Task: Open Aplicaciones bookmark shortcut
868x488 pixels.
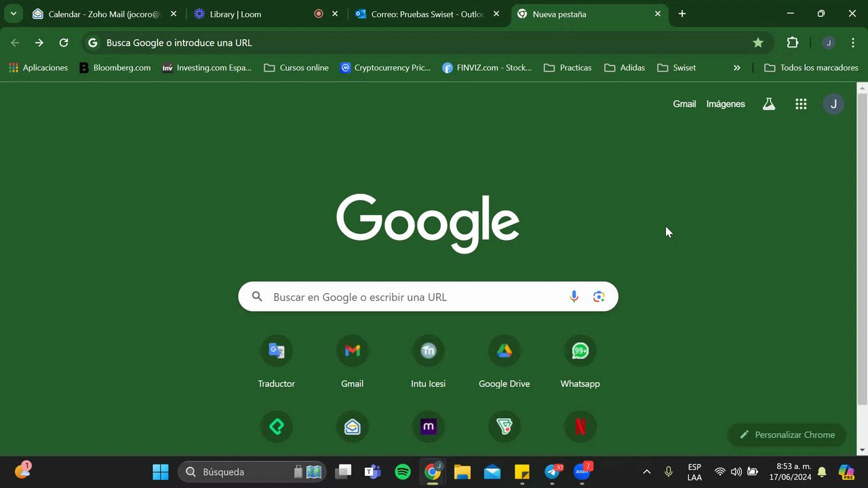Action: pos(38,68)
